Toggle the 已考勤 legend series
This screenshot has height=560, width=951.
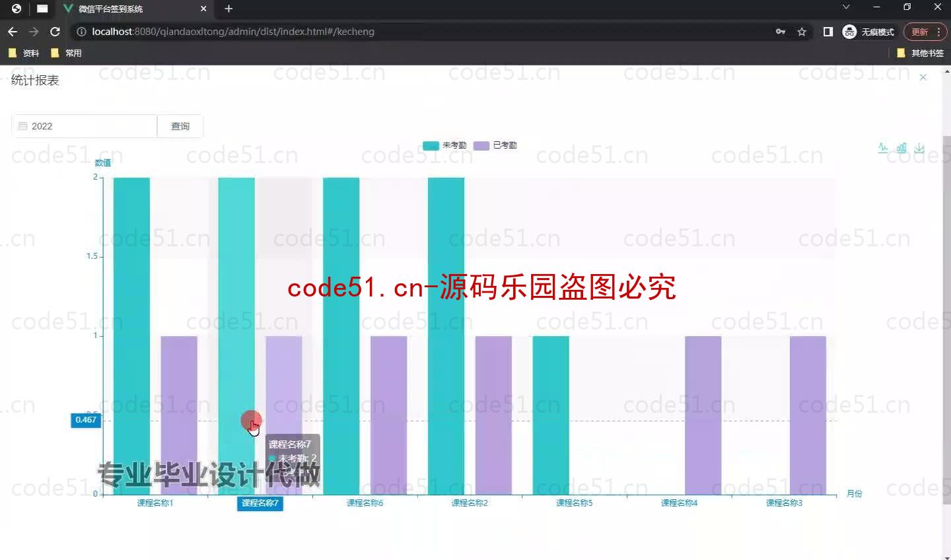click(x=495, y=145)
